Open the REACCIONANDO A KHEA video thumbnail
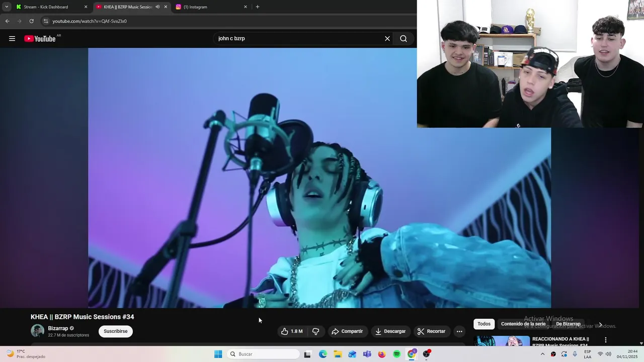The width and height of the screenshot is (644, 362). 502,341
